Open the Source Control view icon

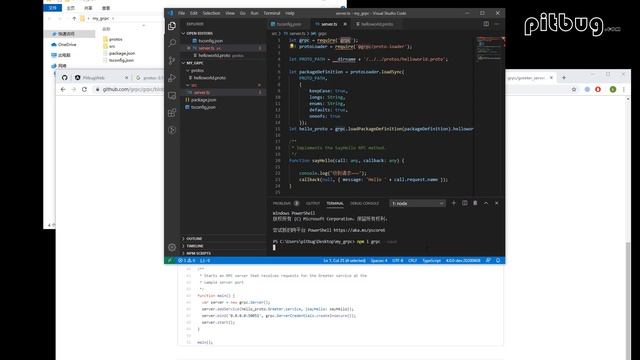(x=172, y=60)
